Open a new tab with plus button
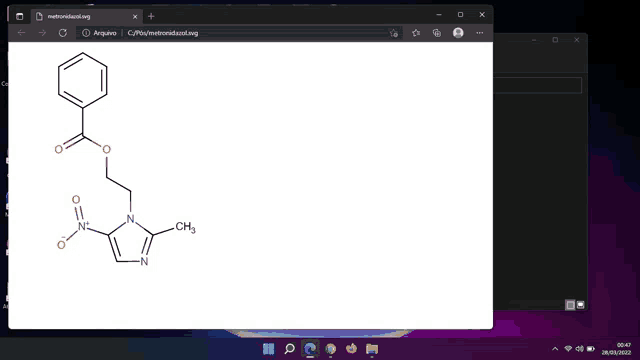The width and height of the screenshot is (640, 360). 151,16
